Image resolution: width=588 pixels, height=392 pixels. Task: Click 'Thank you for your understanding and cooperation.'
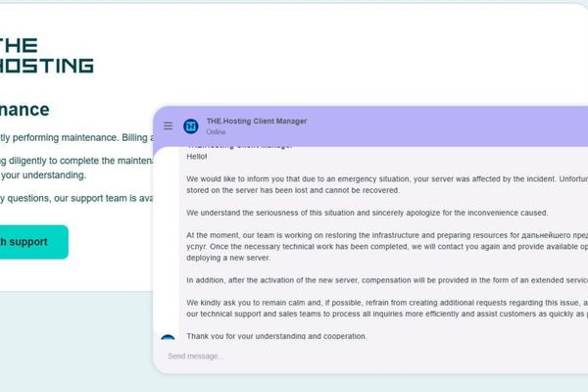(276, 336)
